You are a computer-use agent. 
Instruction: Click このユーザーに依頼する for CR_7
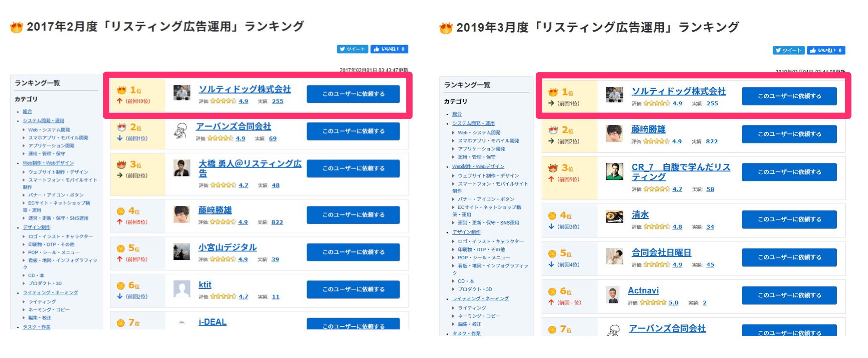[x=789, y=172]
